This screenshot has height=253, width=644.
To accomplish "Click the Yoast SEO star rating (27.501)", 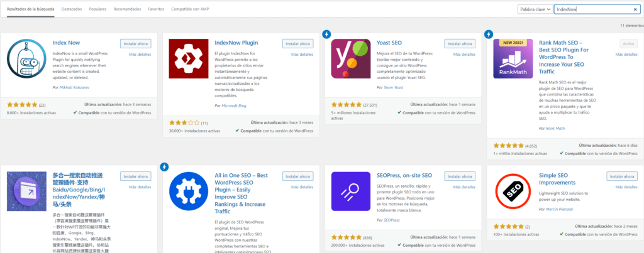I will click(x=347, y=105).
